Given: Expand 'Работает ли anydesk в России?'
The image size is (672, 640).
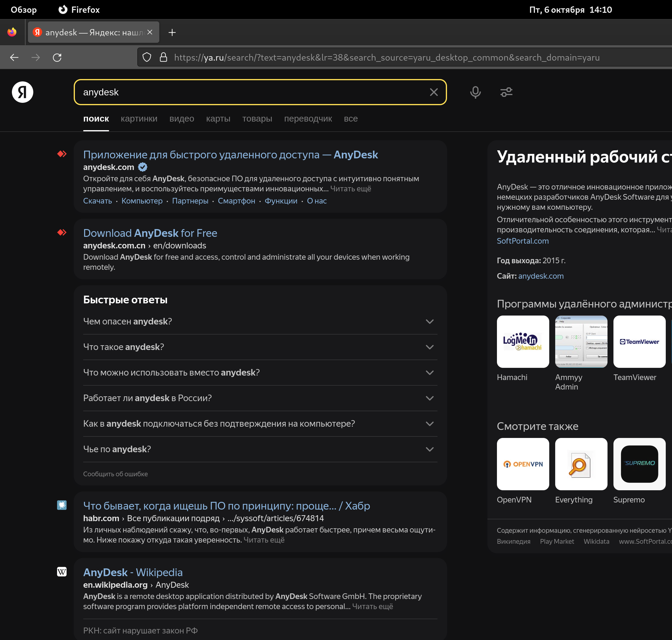Looking at the screenshot, I should click(x=260, y=398).
